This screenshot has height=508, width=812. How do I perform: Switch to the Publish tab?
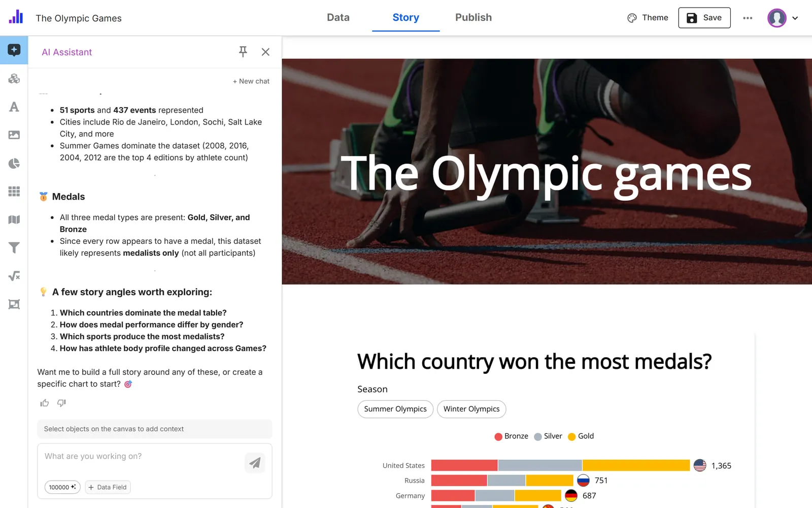tap(473, 17)
